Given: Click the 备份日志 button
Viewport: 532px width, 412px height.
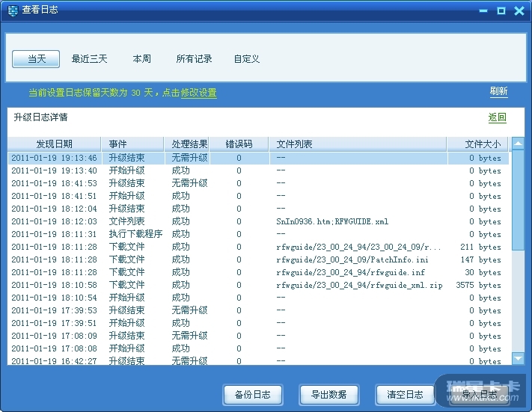Looking at the screenshot, I should (253, 395).
